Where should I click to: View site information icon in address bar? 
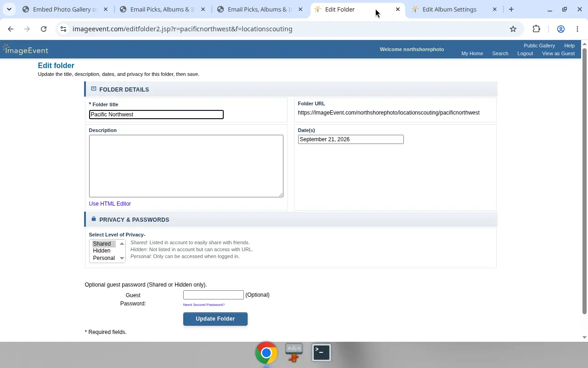coord(64,29)
